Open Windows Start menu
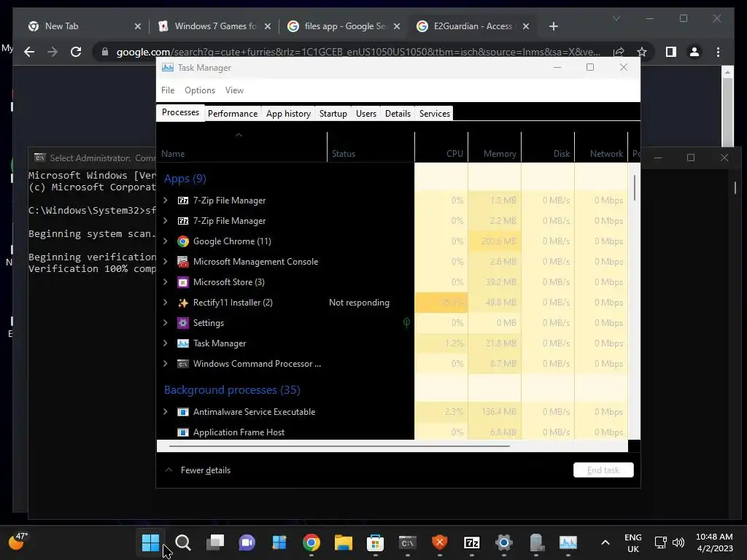747x560 pixels. (150, 542)
